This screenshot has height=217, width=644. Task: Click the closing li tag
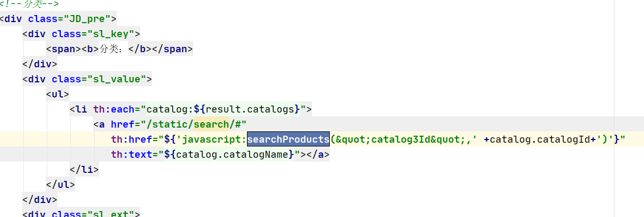(84, 169)
